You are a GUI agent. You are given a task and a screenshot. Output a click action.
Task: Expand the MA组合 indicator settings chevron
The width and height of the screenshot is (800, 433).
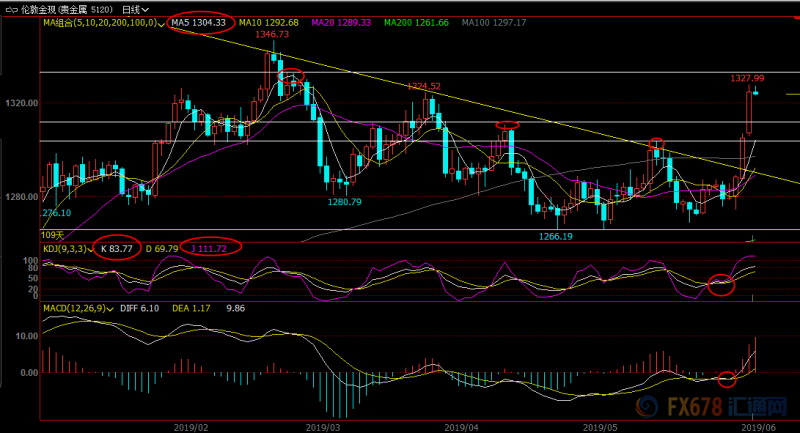161,24
